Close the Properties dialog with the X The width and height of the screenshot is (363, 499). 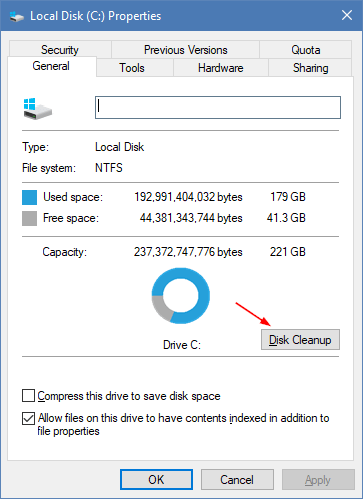(347, 15)
